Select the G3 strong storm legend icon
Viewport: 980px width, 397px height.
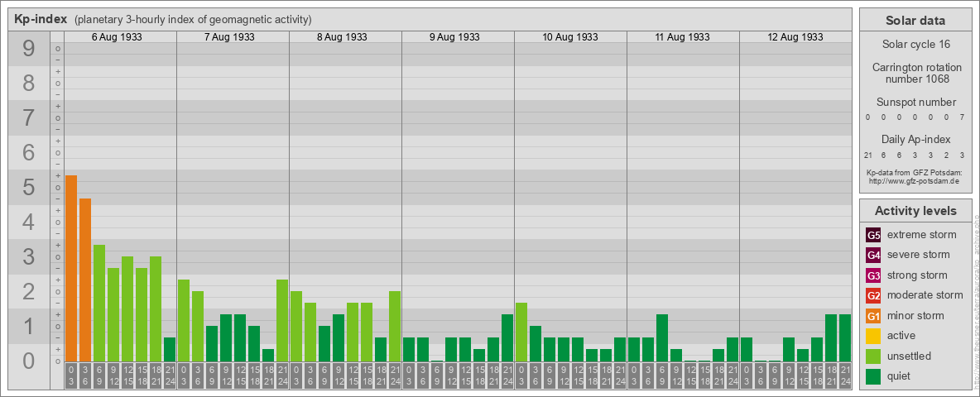(873, 275)
